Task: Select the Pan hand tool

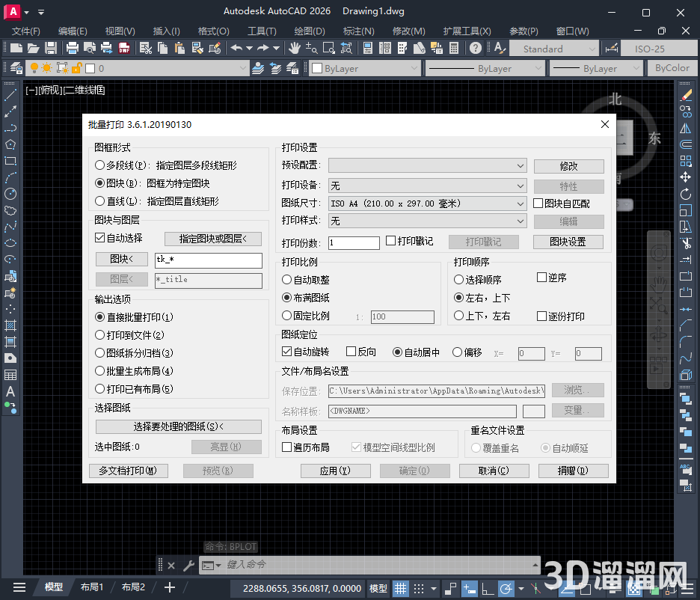Action: (294, 48)
